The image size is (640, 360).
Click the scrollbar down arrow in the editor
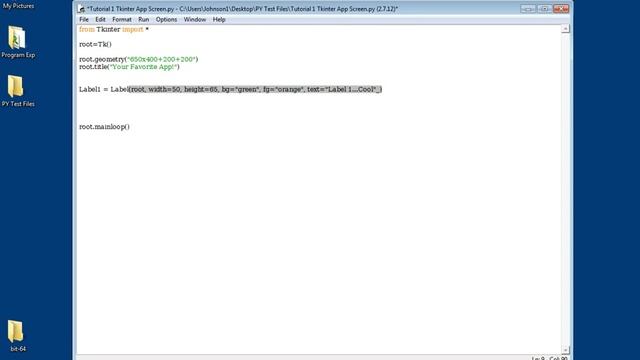tap(565, 350)
